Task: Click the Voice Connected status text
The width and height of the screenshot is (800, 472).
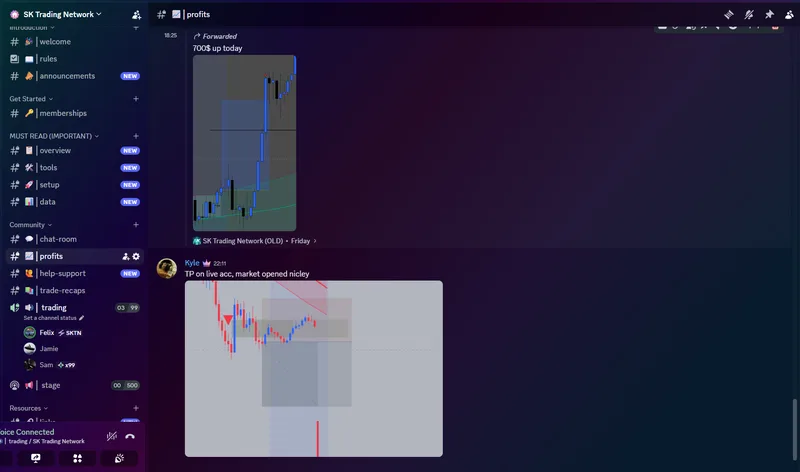Action: 27,432
